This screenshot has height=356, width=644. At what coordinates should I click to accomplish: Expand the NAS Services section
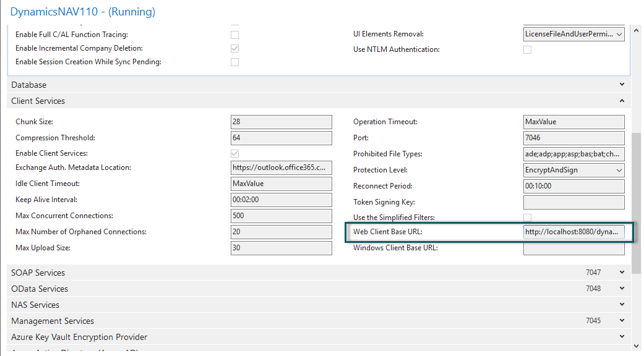pyautogui.click(x=622, y=305)
